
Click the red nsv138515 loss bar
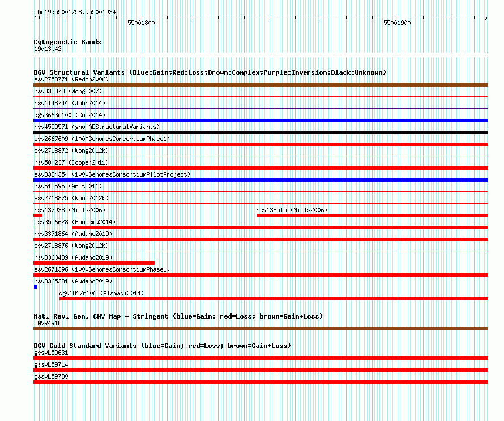pyautogui.click(x=372, y=216)
